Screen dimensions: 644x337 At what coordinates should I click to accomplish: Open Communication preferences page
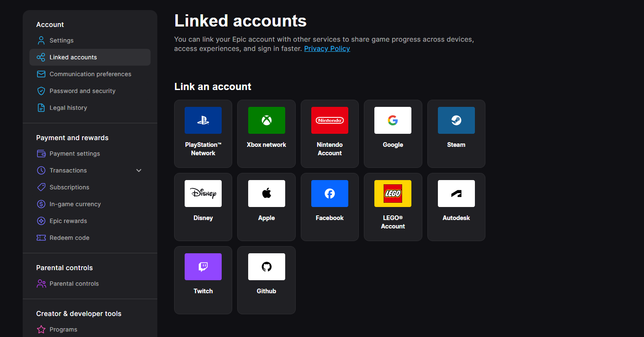[x=90, y=74]
